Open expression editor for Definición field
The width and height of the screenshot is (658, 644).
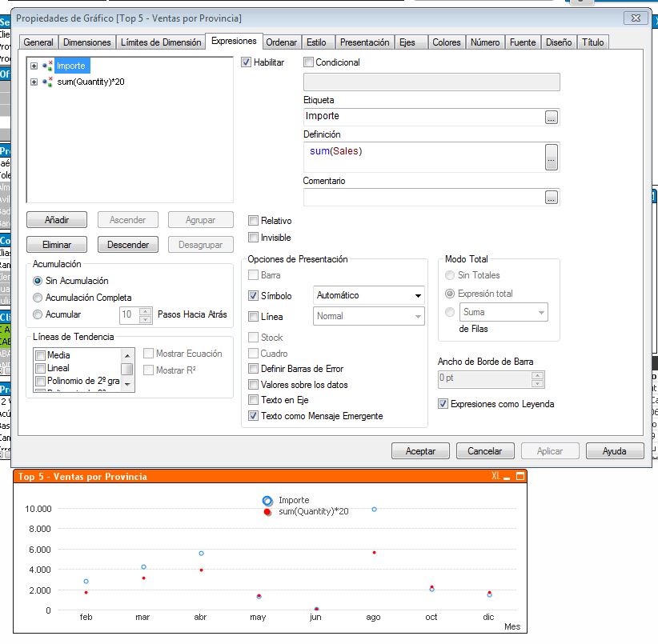point(551,157)
